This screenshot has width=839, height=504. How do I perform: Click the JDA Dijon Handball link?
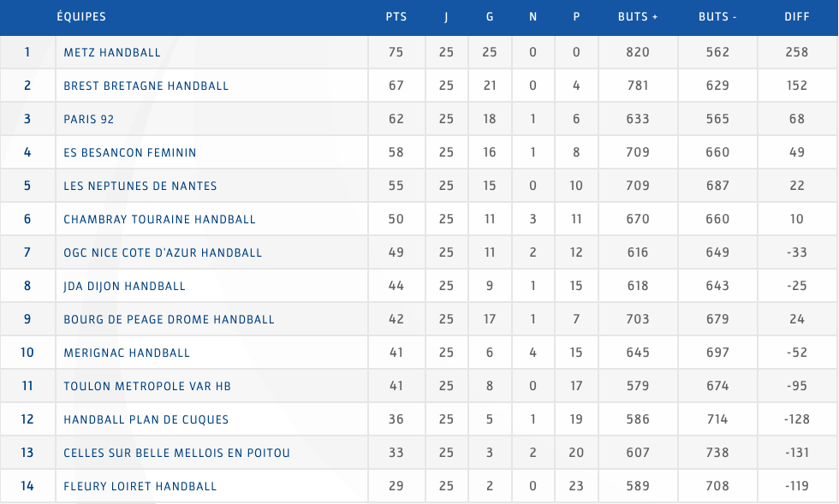124,286
